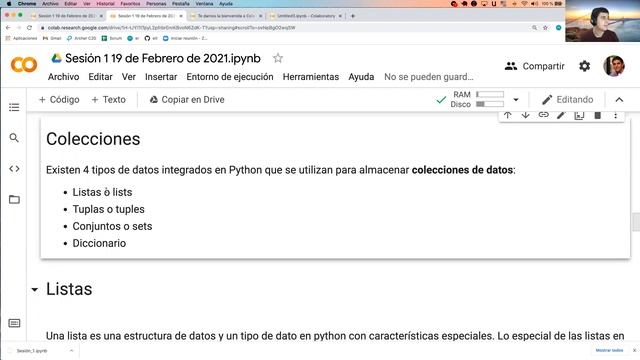640x360 pixels.
Task: Collapse the Listas section
Action: pyautogui.click(x=35, y=290)
